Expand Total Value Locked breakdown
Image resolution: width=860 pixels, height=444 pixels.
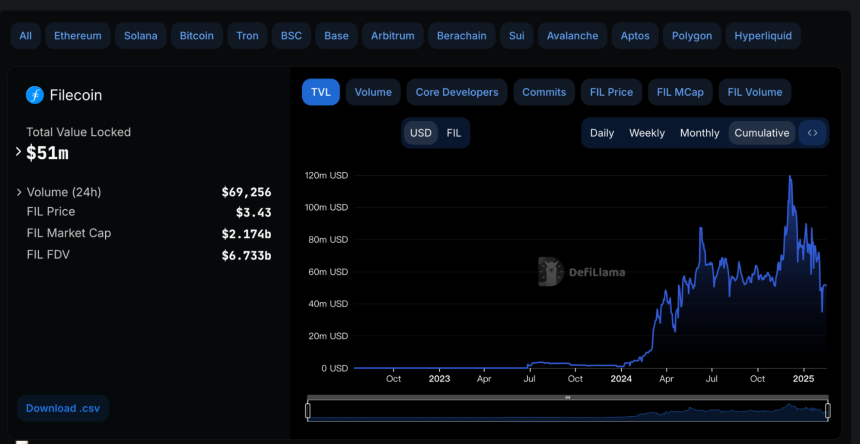pyautogui.click(x=19, y=152)
